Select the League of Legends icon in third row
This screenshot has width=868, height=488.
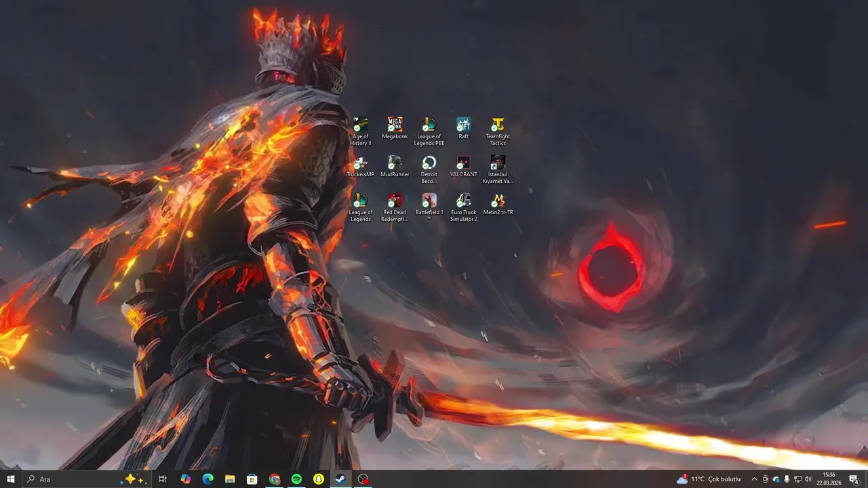coord(361,207)
